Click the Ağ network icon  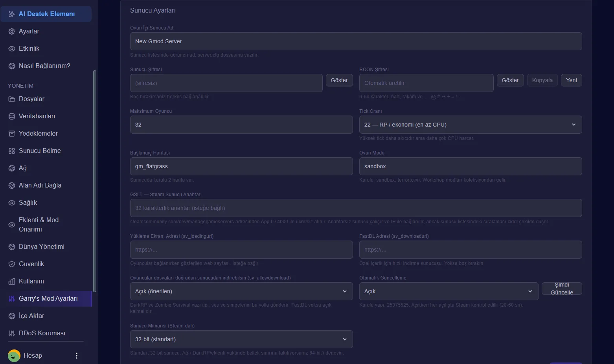[12, 168]
